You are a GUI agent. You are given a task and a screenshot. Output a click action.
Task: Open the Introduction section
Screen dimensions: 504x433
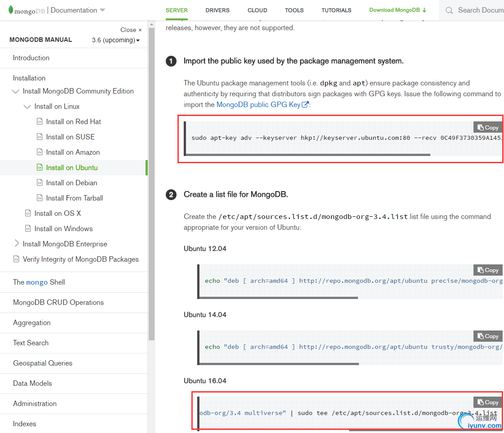click(x=31, y=58)
